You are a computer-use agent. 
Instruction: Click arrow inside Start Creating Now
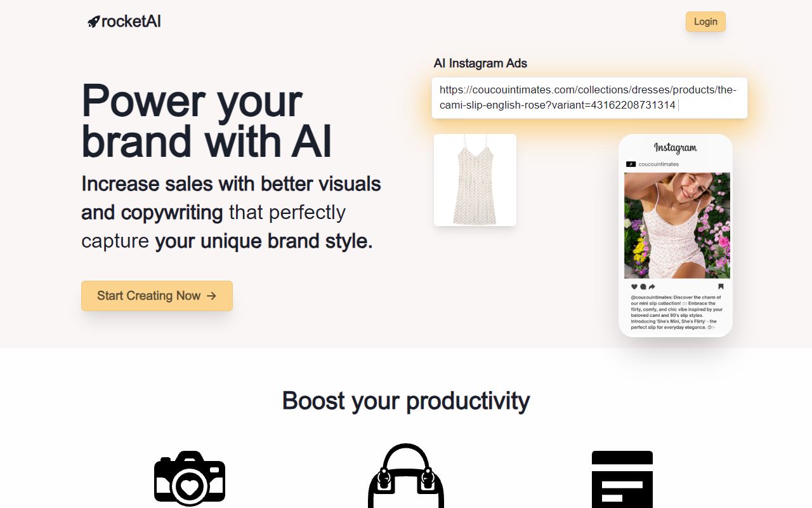212,296
